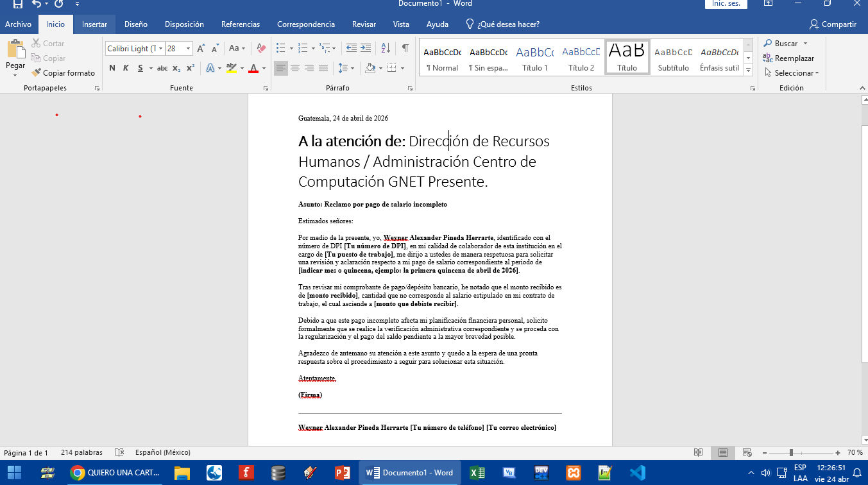Apply strikethrough formatting to text

[x=162, y=68]
